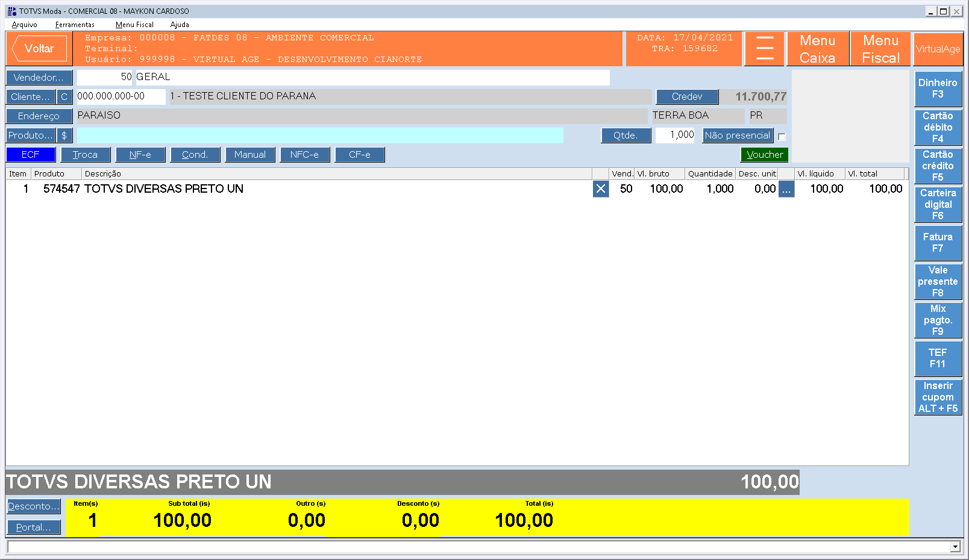Click the address text PARAISO
Screen dimensions: 969x560
[99, 116]
